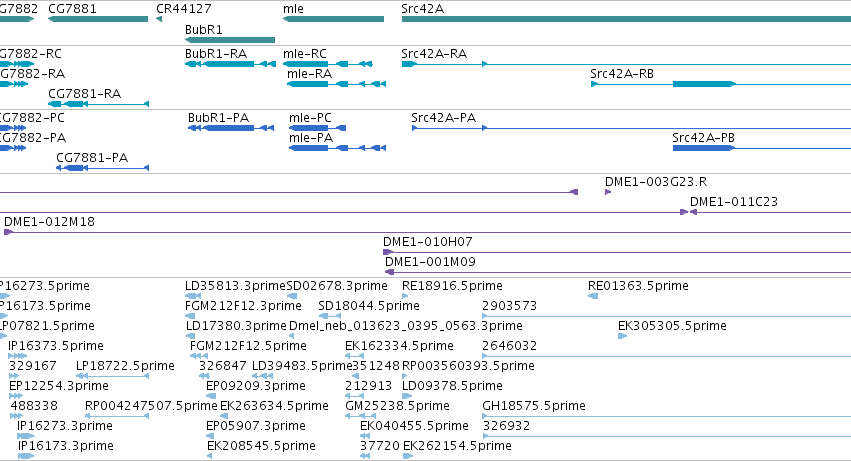
Task: Select the CG7881-RA transcript label
Action: (84, 94)
